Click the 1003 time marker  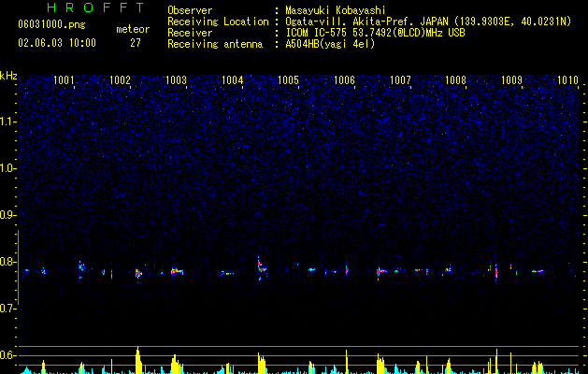click(176, 80)
